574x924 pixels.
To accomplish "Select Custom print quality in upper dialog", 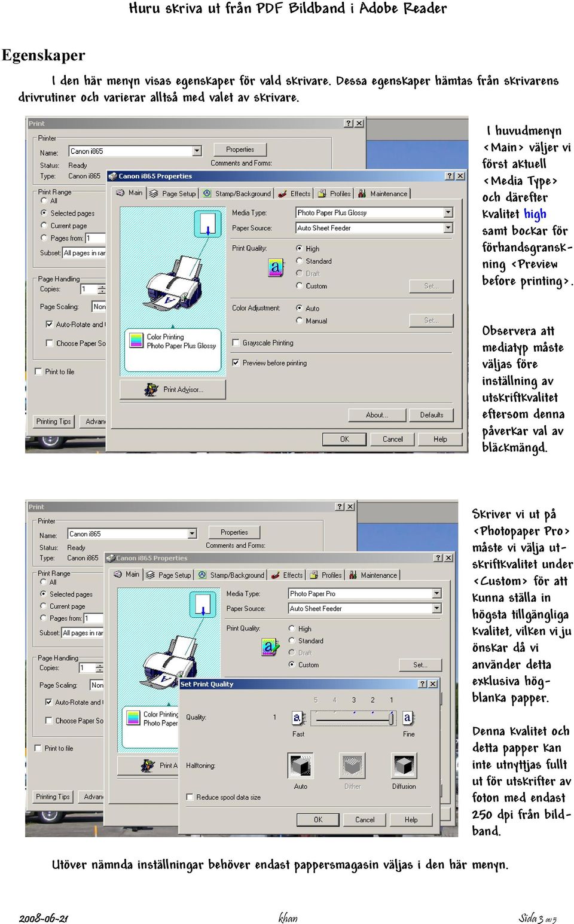I will pyautogui.click(x=300, y=286).
